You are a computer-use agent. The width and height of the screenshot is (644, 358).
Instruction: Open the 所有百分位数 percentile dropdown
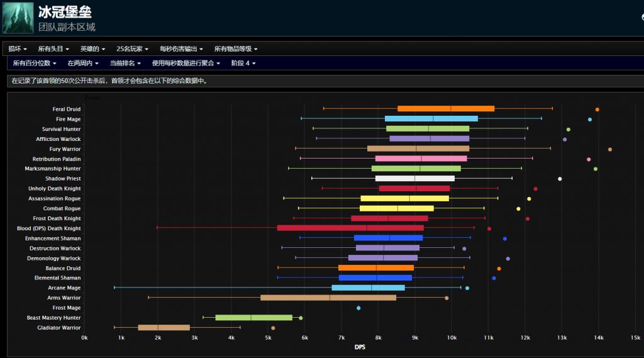click(x=35, y=64)
